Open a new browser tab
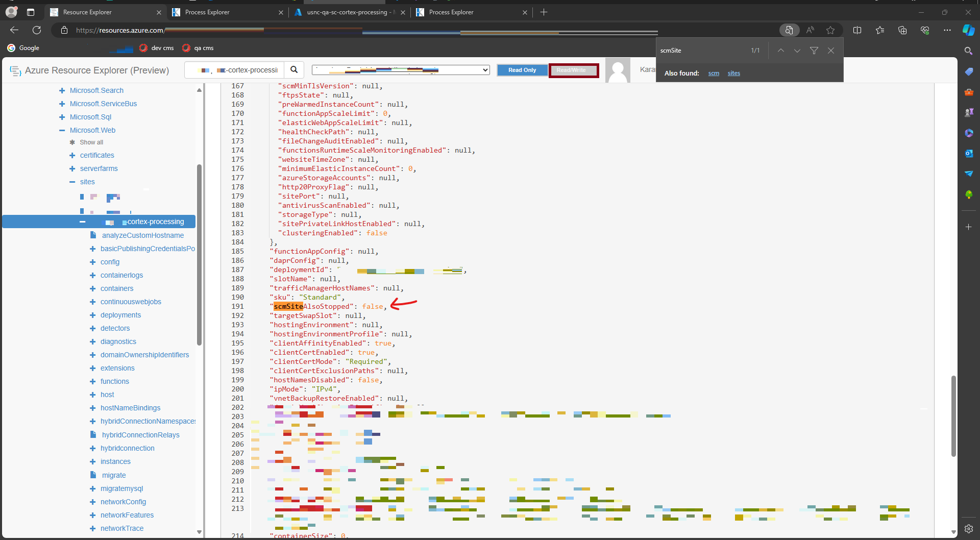 pos(544,12)
